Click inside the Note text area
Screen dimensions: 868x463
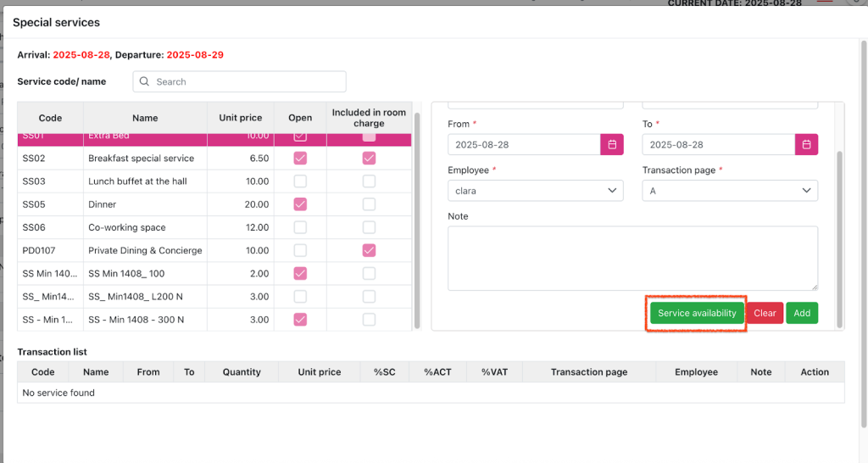click(632, 258)
